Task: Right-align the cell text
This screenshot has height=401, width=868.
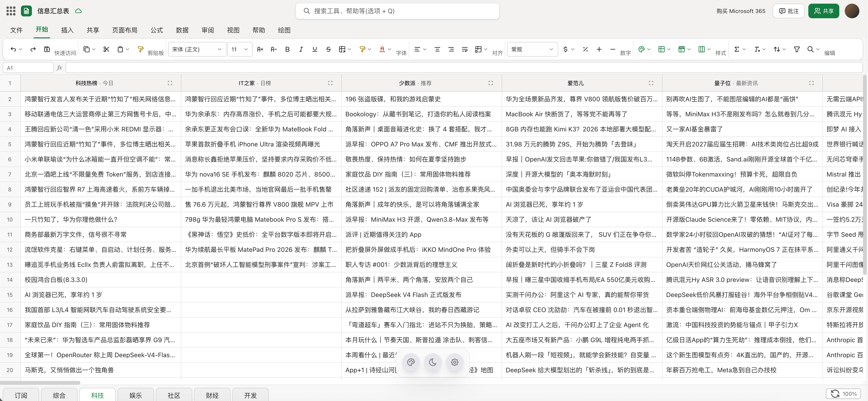Action: point(451,49)
